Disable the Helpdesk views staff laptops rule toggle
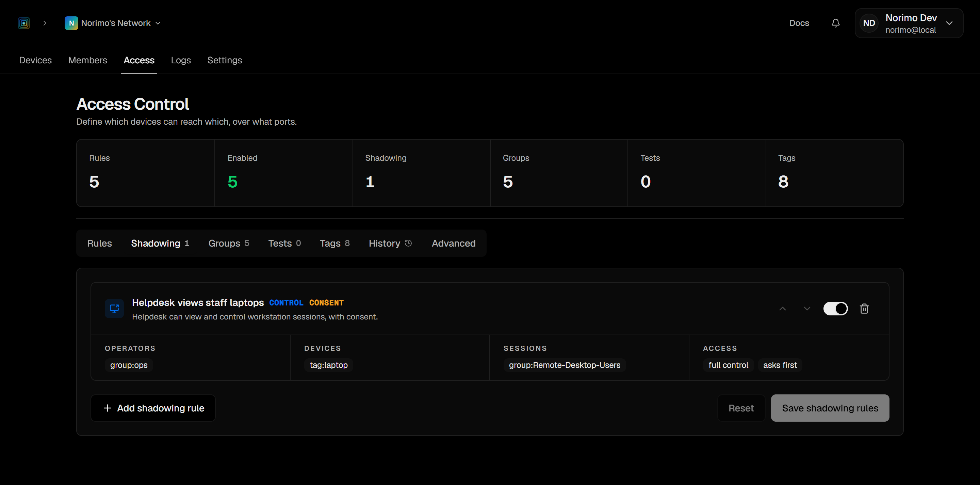 835,309
